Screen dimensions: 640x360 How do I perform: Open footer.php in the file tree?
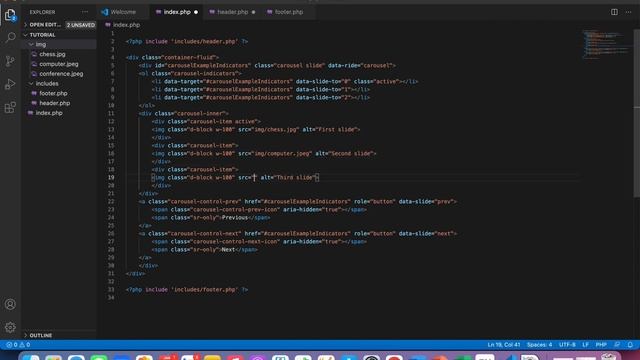click(x=53, y=93)
